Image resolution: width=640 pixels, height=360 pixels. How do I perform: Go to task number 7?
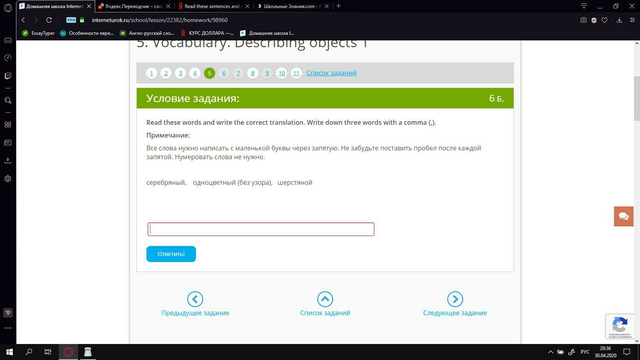pyautogui.click(x=238, y=73)
